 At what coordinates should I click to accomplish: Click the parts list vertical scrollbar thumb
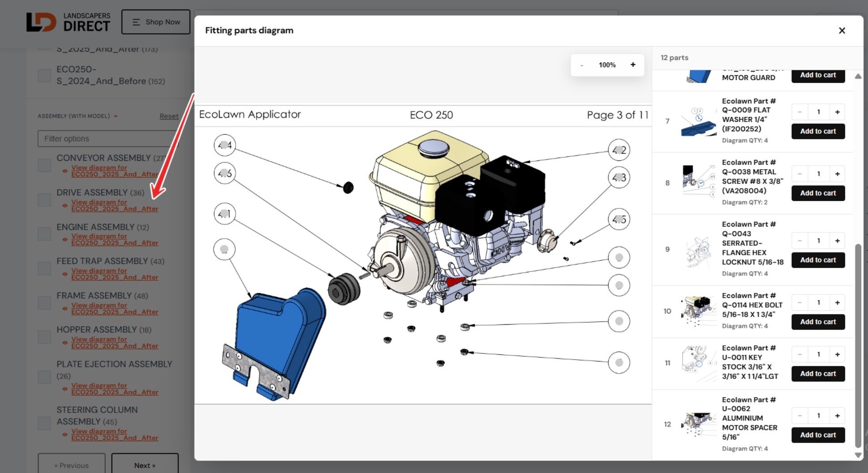[x=858, y=345]
